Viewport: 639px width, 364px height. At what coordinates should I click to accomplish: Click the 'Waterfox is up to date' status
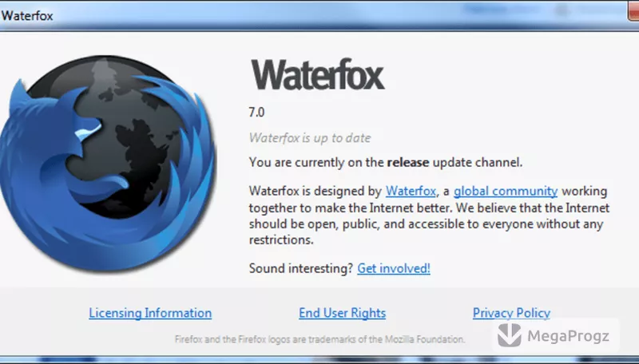(x=310, y=138)
